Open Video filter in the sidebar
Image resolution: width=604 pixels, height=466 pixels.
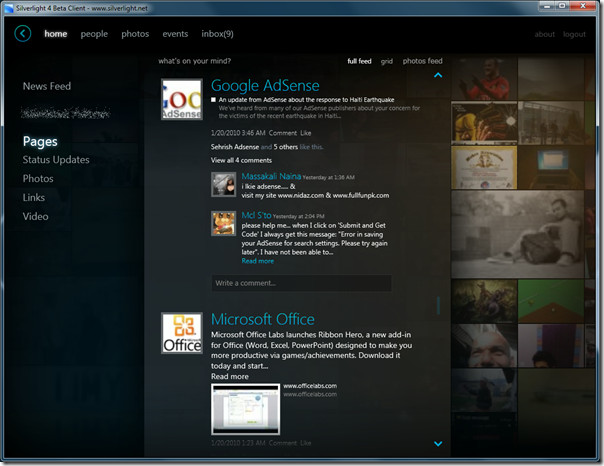click(35, 216)
